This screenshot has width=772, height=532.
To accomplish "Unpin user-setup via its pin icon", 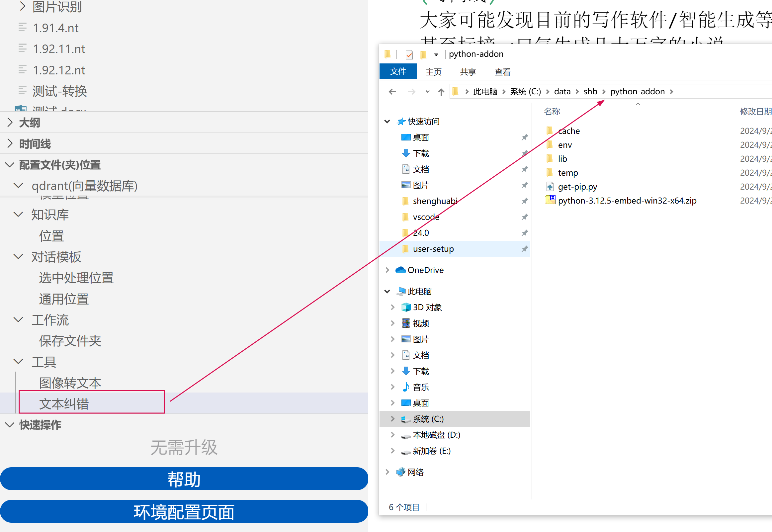I will click(525, 249).
